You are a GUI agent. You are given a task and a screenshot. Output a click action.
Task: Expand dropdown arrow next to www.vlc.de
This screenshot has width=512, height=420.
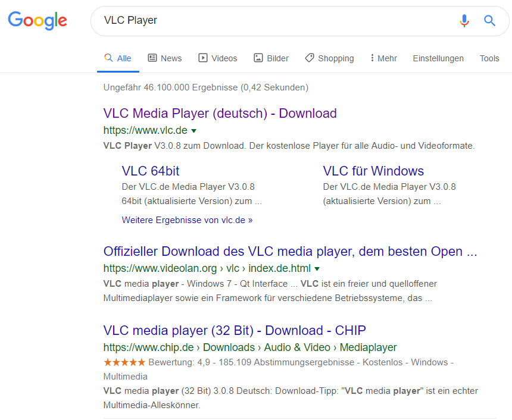pos(193,131)
